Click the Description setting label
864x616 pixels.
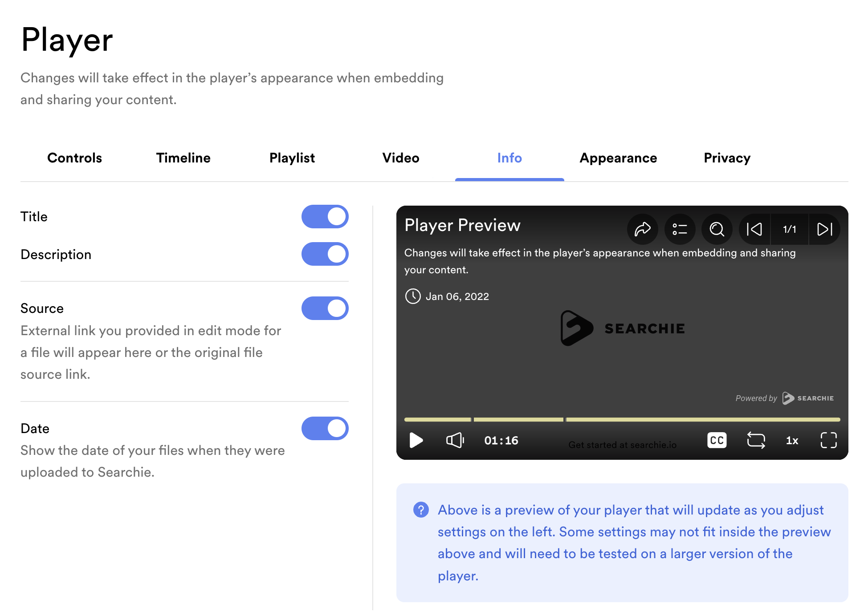pyautogui.click(x=56, y=255)
